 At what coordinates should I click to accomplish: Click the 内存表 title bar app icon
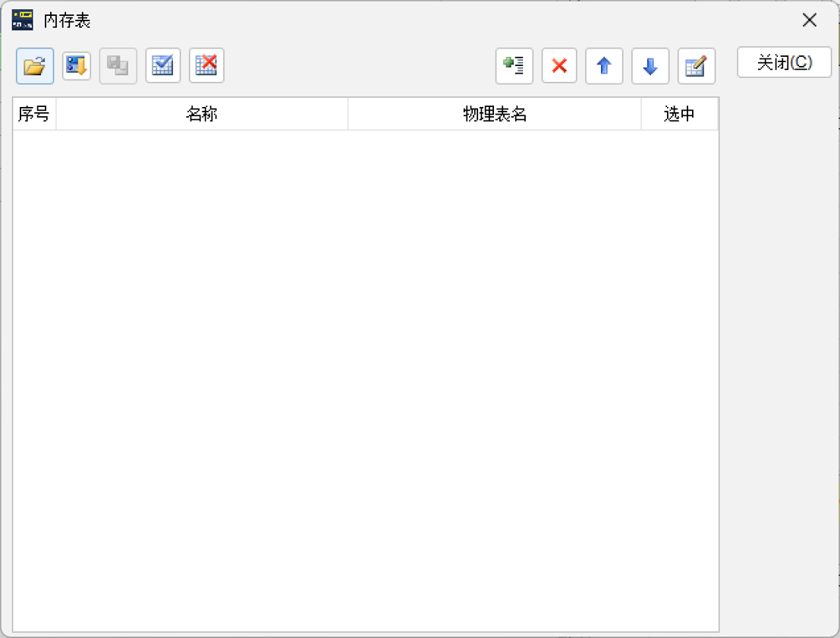pyautogui.click(x=23, y=20)
